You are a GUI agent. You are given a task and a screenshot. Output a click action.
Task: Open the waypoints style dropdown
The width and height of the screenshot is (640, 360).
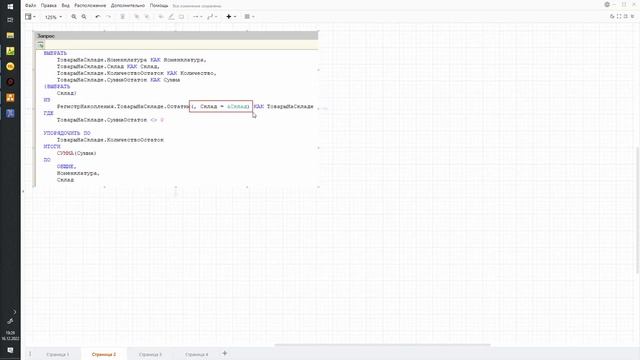point(212,17)
